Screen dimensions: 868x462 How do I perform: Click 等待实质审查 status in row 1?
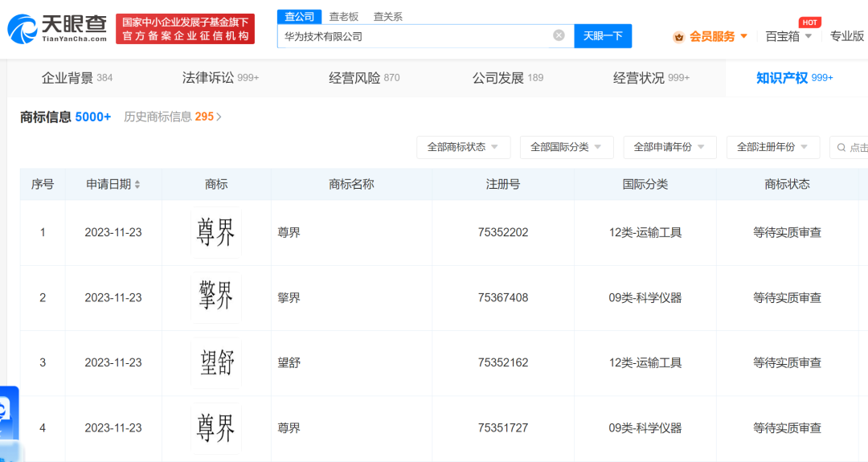[787, 232]
